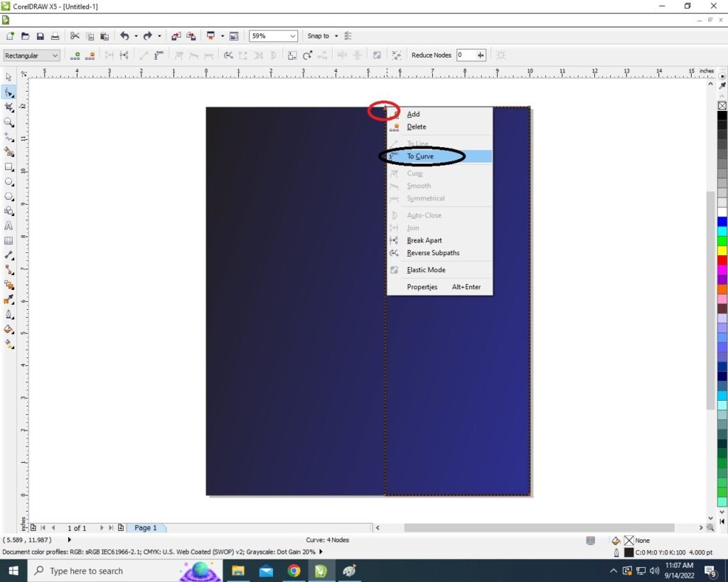This screenshot has height=582, width=728.
Task: Open the Mail app from taskbar
Action: 266,571
